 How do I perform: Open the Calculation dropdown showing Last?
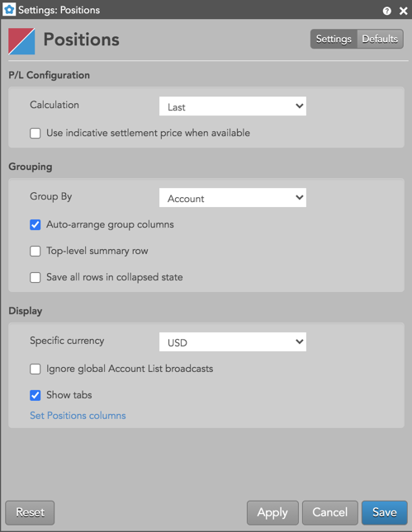(x=233, y=106)
